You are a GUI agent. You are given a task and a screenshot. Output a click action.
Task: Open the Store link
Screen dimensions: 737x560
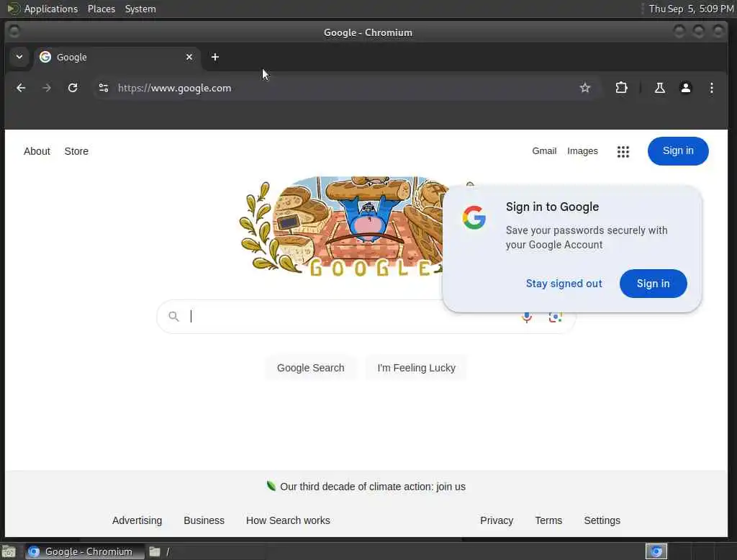(x=76, y=151)
